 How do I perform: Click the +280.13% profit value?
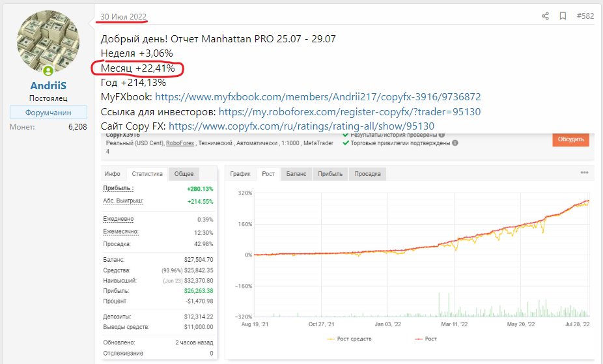point(200,189)
